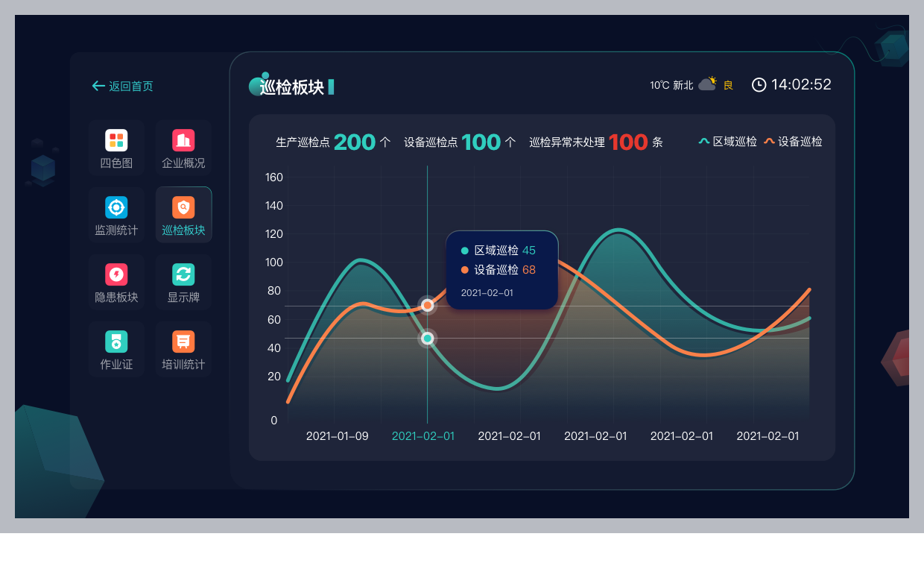This screenshot has height=563, width=924.
Task: Open the 显示牌 display board icon
Action: (183, 275)
